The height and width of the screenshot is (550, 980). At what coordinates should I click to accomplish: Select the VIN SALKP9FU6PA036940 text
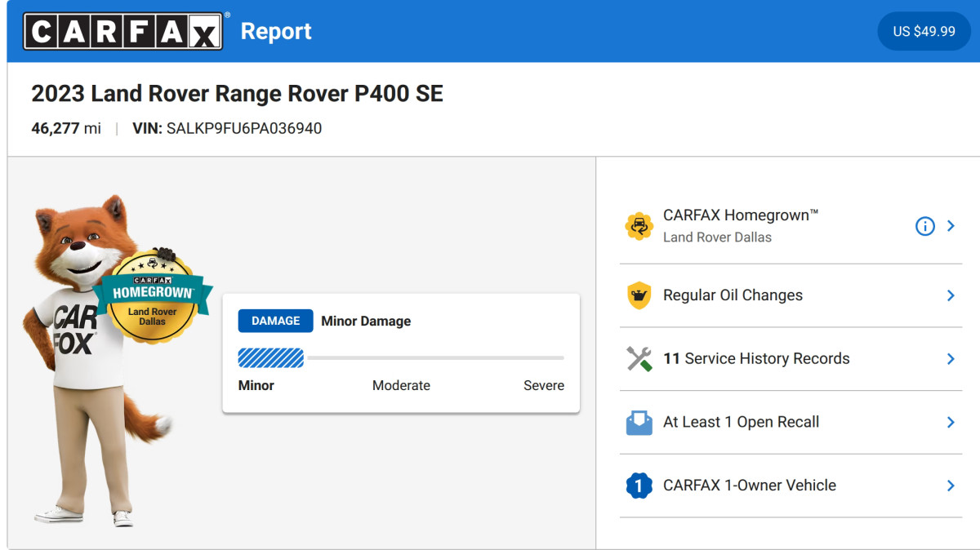coord(227,128)
